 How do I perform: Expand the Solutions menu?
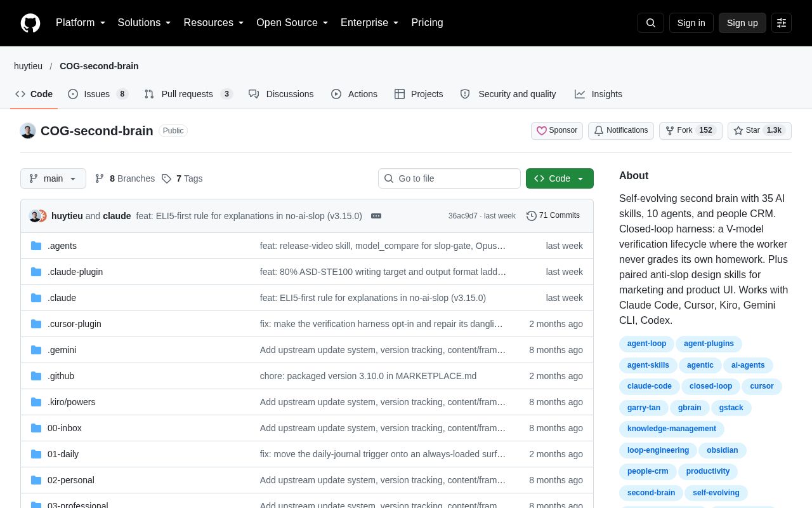coord(145,23)
